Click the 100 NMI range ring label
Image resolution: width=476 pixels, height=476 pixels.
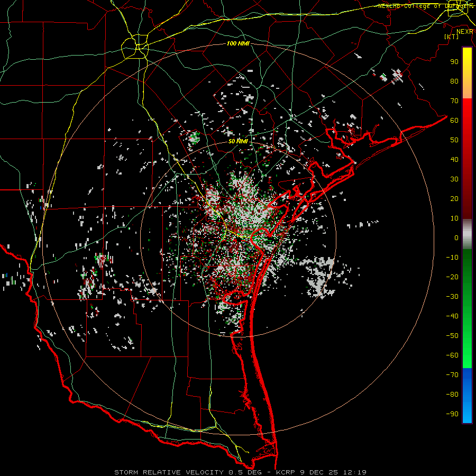click(238, 44)
